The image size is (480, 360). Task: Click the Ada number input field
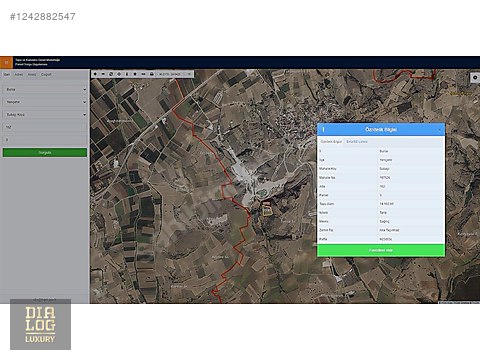(45, 127)
